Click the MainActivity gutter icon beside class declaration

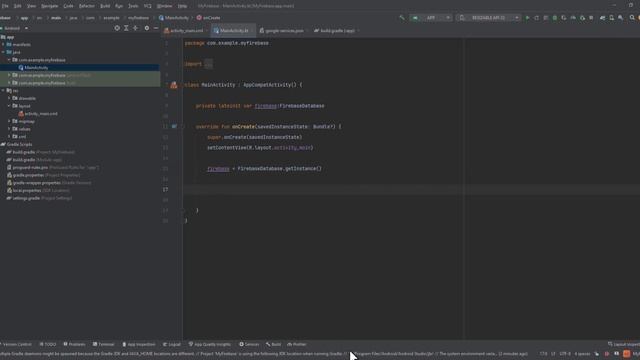click(174, 85)
